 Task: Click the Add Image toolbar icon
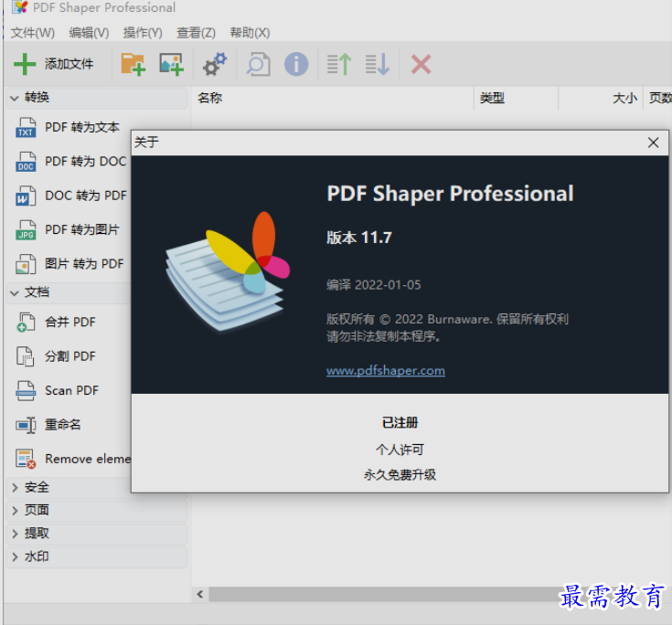172,64
